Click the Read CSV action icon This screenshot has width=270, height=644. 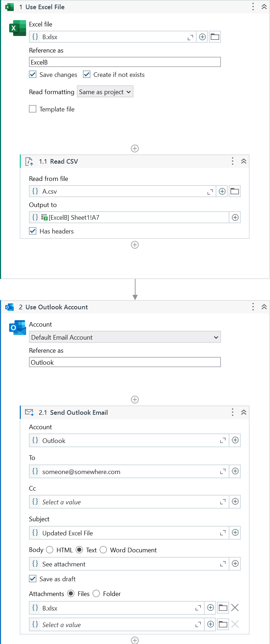[29, 161]
